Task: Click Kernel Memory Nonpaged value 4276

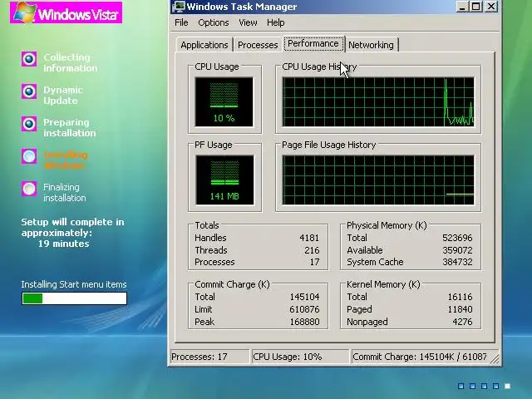Action: click(462, 322)
